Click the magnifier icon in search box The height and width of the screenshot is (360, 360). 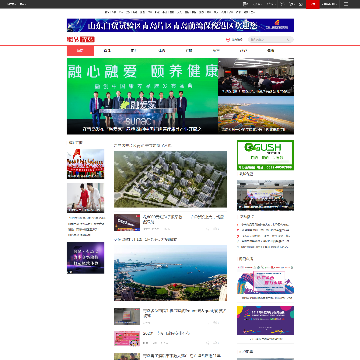point(289,39)
